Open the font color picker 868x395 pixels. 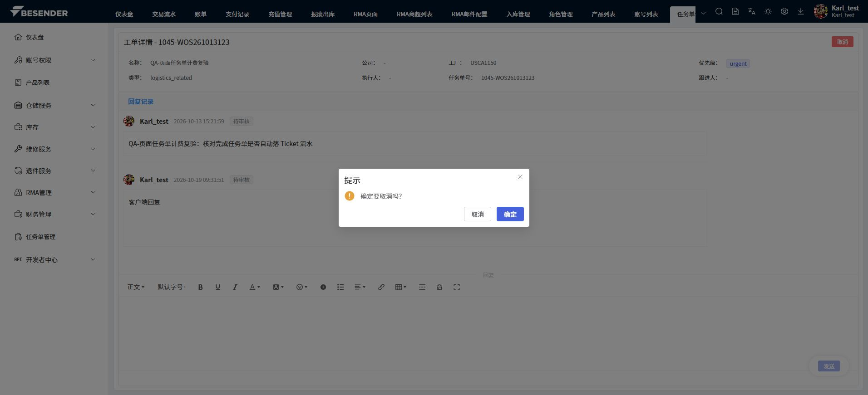255,287
